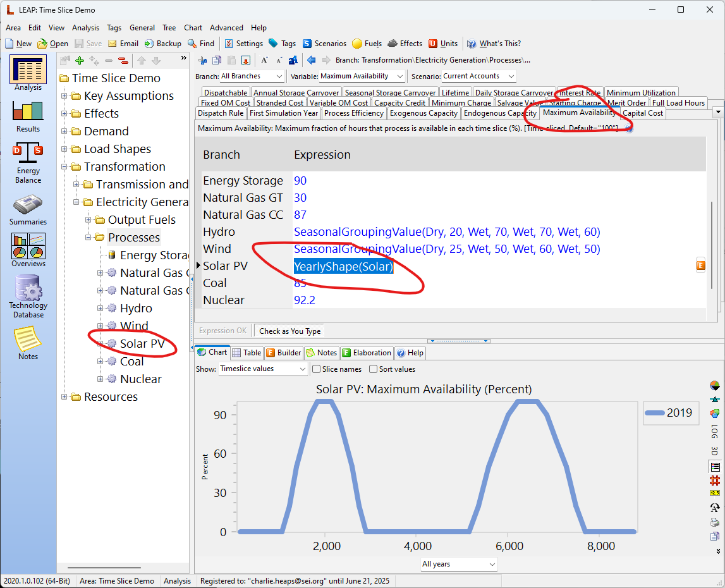Toggle LOG scale on chart

tap(715, 431)
